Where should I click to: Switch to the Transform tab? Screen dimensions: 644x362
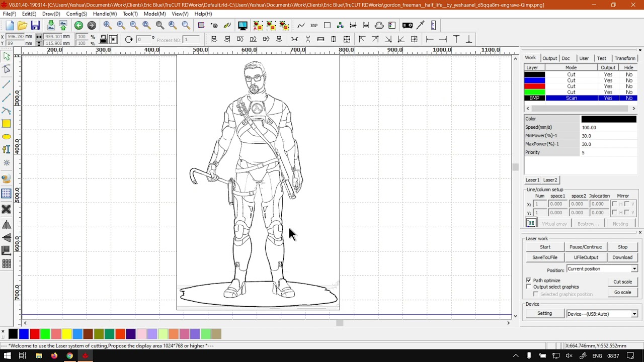[625, 58]
